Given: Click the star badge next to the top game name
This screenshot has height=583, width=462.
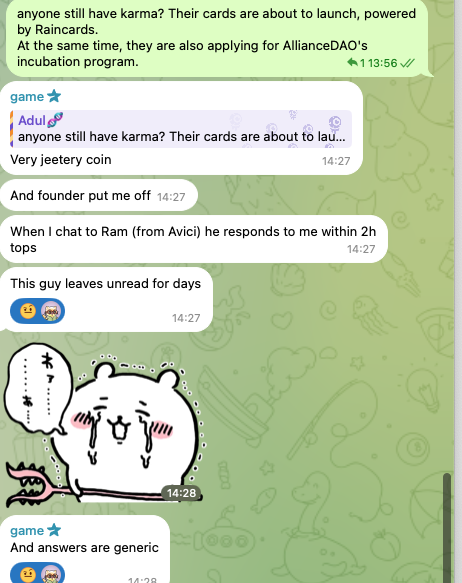Looking at the screenshot, I should 54,96.
